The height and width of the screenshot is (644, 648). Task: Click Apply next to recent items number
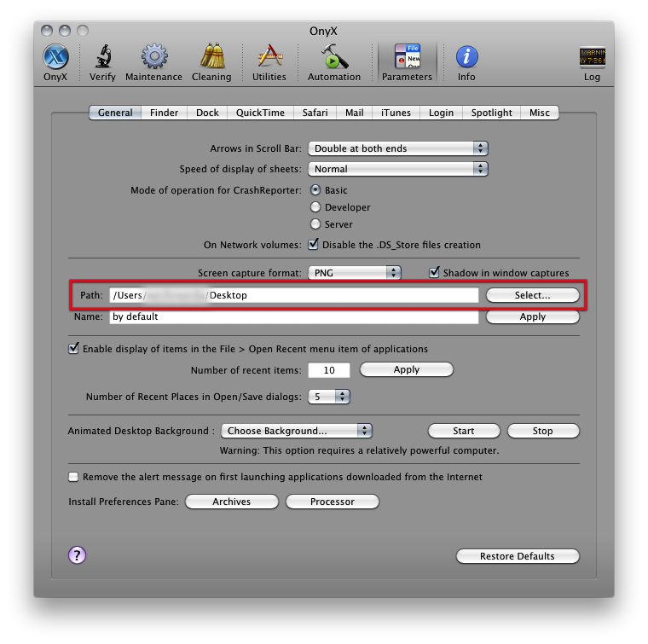coord(407,369)
